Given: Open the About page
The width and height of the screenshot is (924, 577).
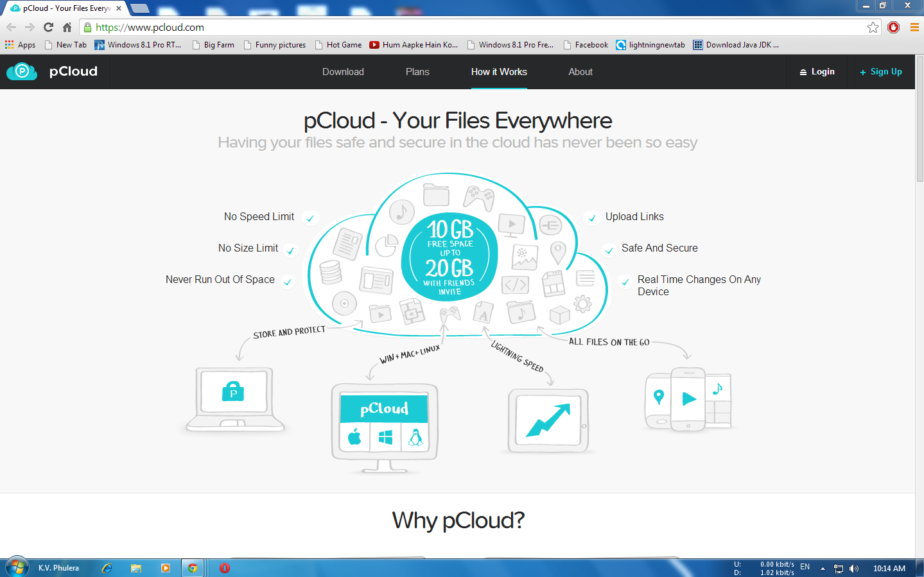Looking at the screenshot, I should [580, 72].
